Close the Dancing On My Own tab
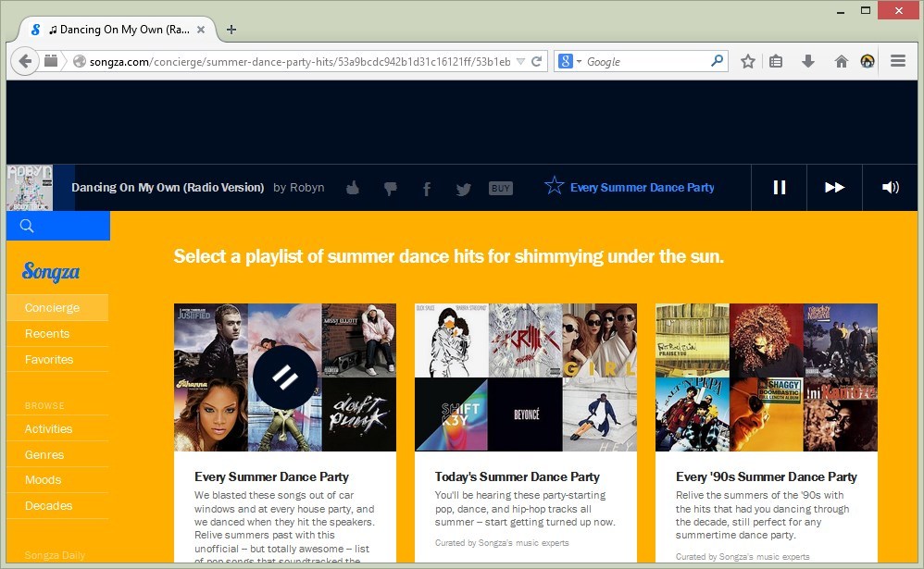The height and width of the screenshot is (569, 924). (x=200, y=30)
